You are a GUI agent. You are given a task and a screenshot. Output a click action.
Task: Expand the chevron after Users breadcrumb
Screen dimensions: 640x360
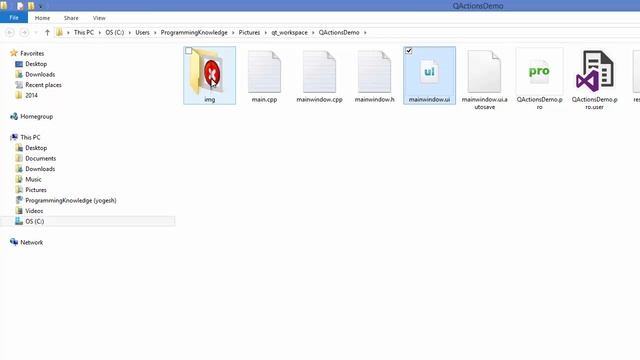(155, 32)
